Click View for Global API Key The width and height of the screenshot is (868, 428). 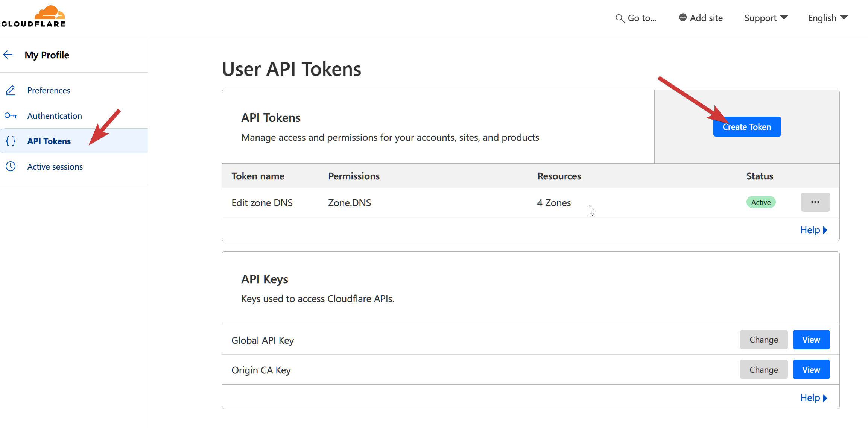point(811,340)
